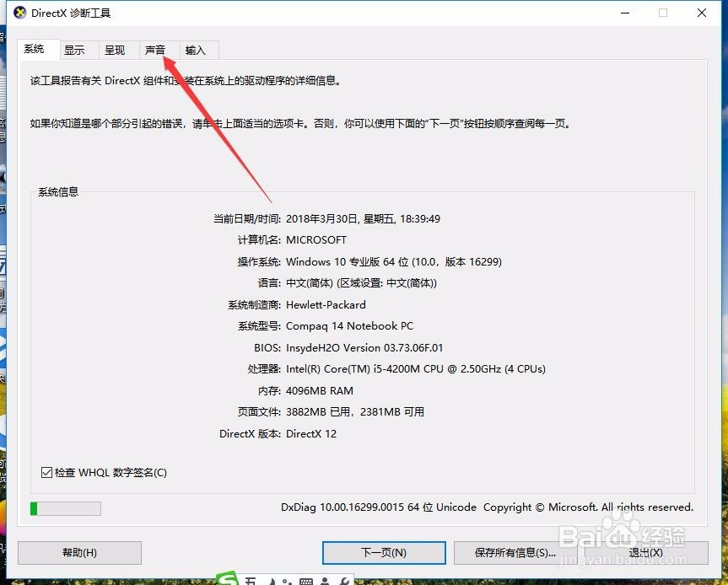
Task: Switch to the 声音 tab
Action: [156, 50]
